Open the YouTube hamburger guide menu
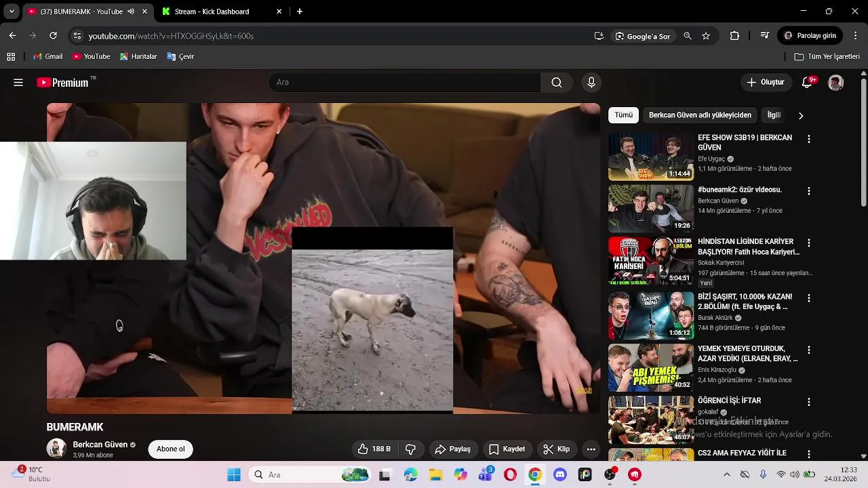This screenshot has width=868, height=488. click(18, 83)
